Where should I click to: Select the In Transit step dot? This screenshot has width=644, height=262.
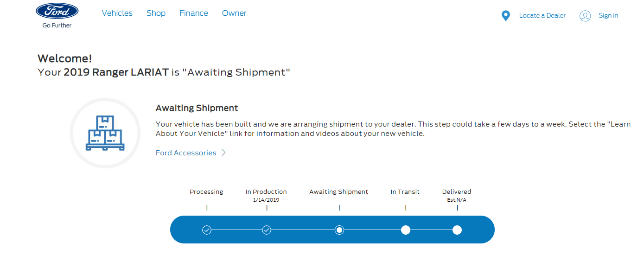406,230
